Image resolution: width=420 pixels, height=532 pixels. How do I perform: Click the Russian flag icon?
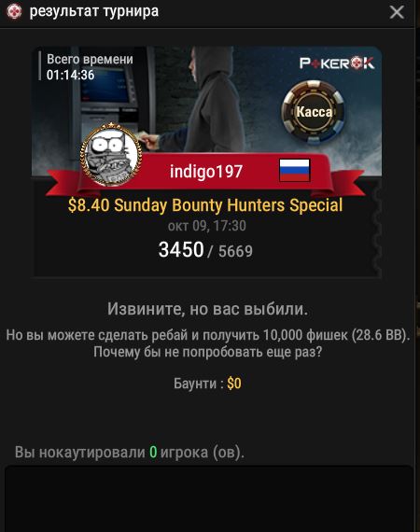pyautogui.click(x=295, y=170)
